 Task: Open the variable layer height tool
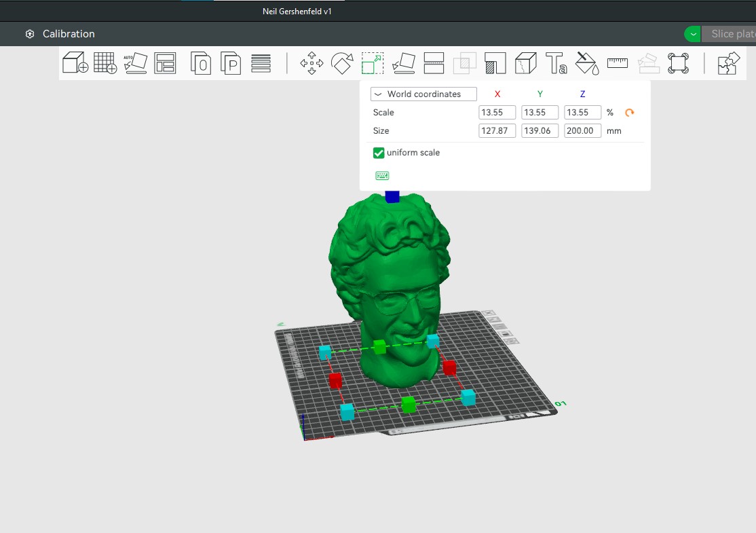click(x=261, y=63)
